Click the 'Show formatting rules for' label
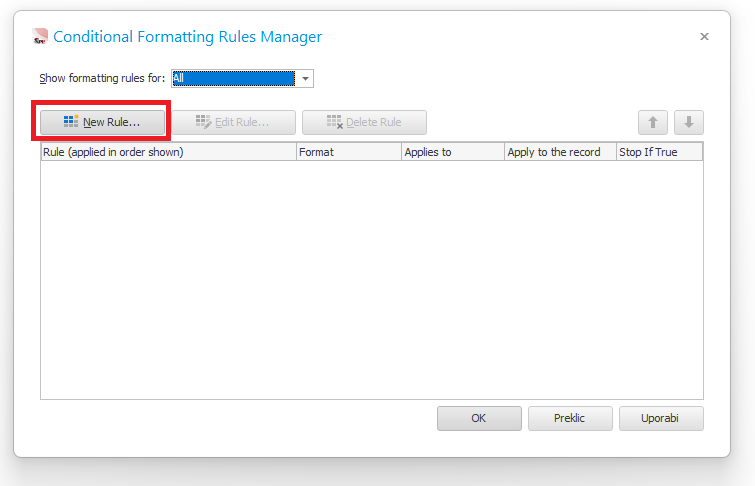The width and height of the screenshot is (755, 486). [x=102, y=78]
